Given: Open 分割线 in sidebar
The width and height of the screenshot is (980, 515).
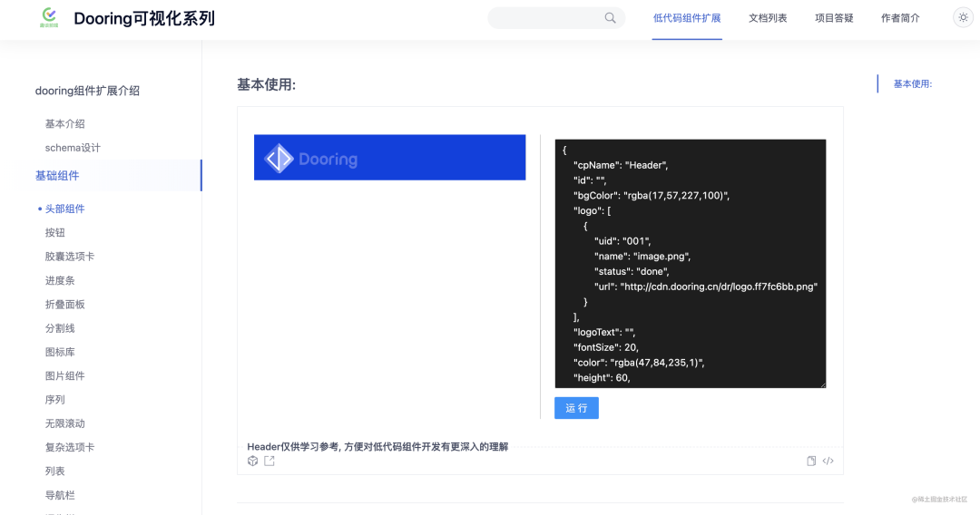Looking at the screenshot, I should point(60,327).
